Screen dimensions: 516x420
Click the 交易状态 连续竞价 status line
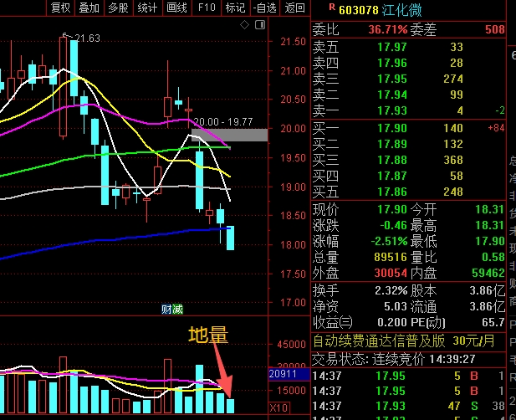394,360
